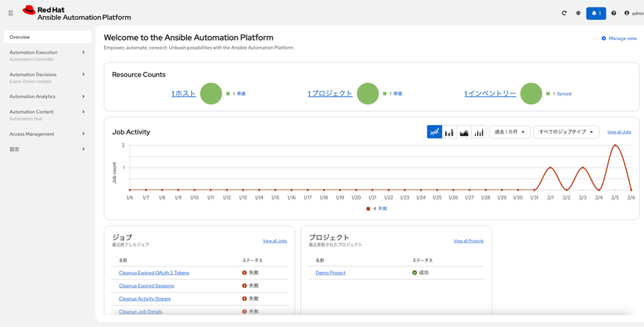This screenshot has height=327, width=644.
Task: Click the 準備 legend text beside 1プロジェクト
Action: click(x=397, y=94)
